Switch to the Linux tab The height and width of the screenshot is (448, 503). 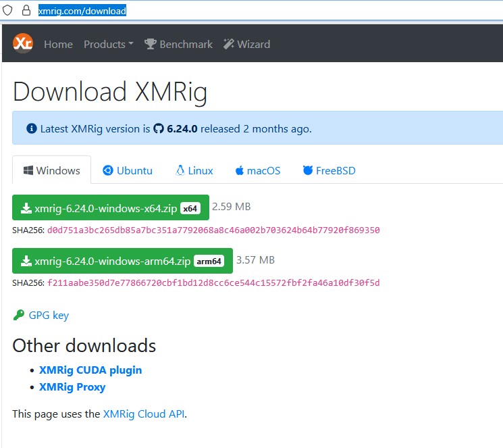[x=194, y=170]
